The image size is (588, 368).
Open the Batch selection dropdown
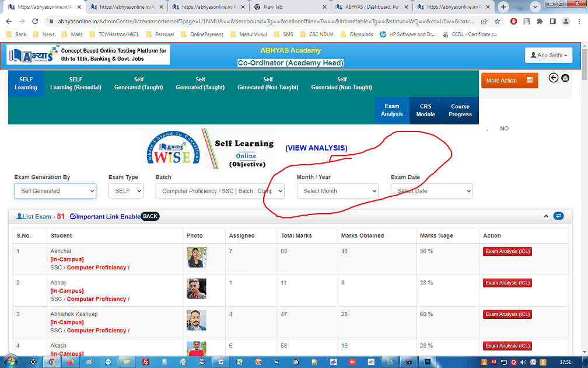tap(220, 191)
